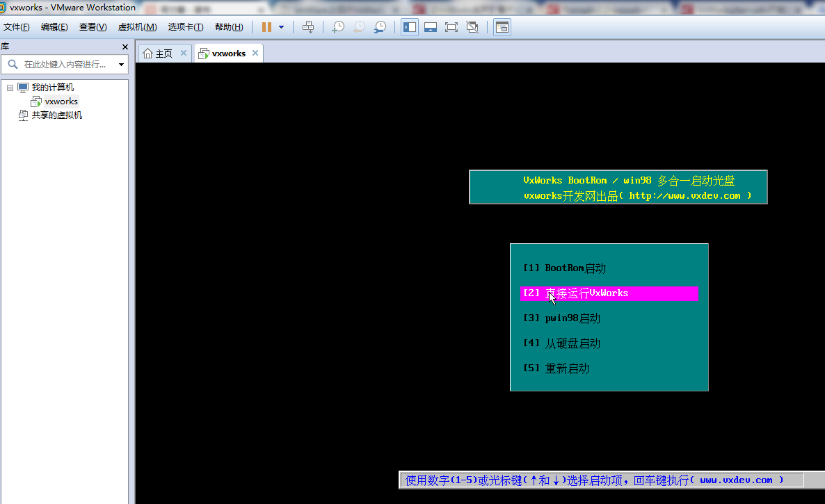Open the 虚拟机(M) menu
The width and height of the screenshot is (825, 504).
coord(137,27)
